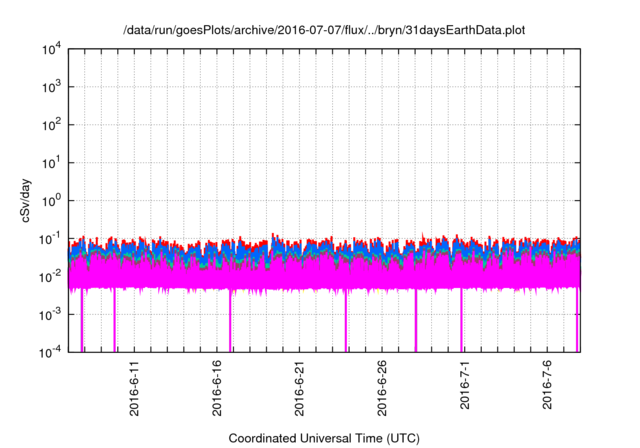Viewport: 640px width, 448px height.
Task: Click the 10^3 y-axis tick label
Action: 52,87
